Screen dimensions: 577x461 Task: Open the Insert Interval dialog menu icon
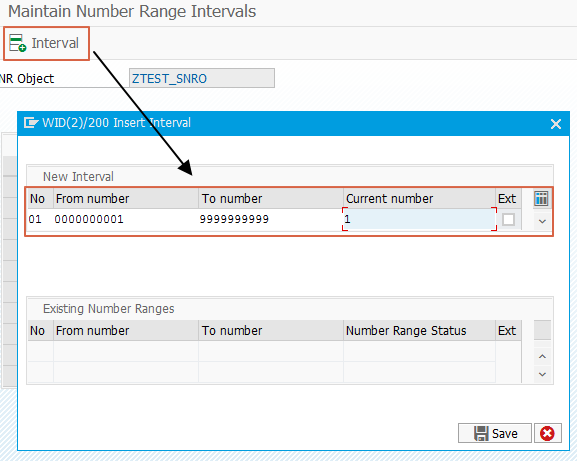pos(31,123)
